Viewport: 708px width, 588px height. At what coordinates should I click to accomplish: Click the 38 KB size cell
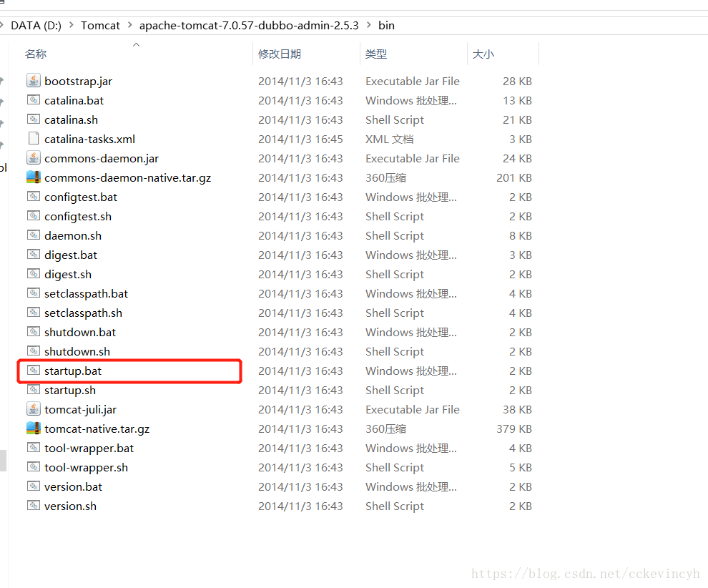pos(517,410)
